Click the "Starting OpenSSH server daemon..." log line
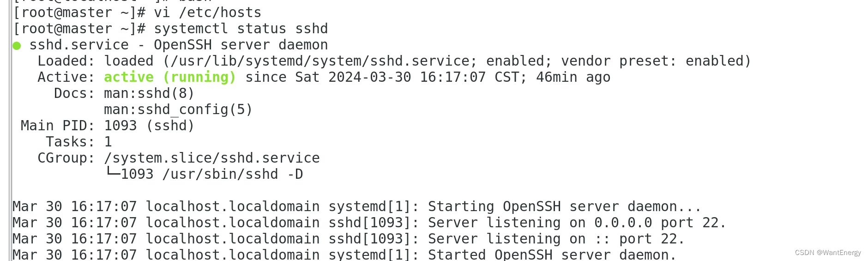Image resolution: width=868 pixels, height=261 pixels. (x=564, y=206)
